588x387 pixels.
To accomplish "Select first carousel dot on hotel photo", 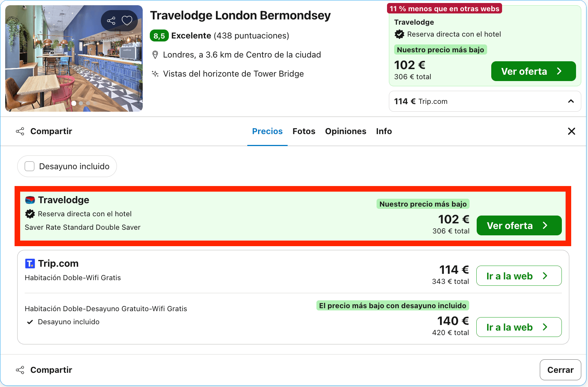I will pos(74,103).
